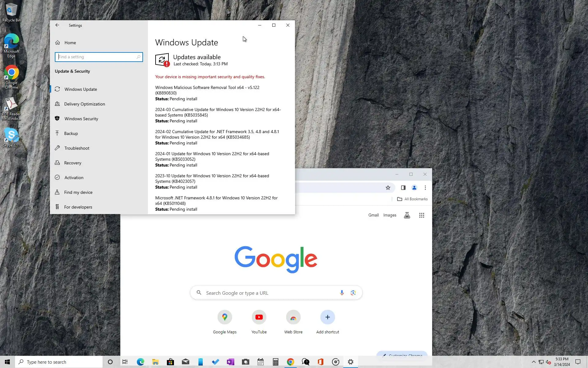The height and width of the screenshot is (368, 588).
Task: Show hidden icons in the system tray
Action: point(533,362)
